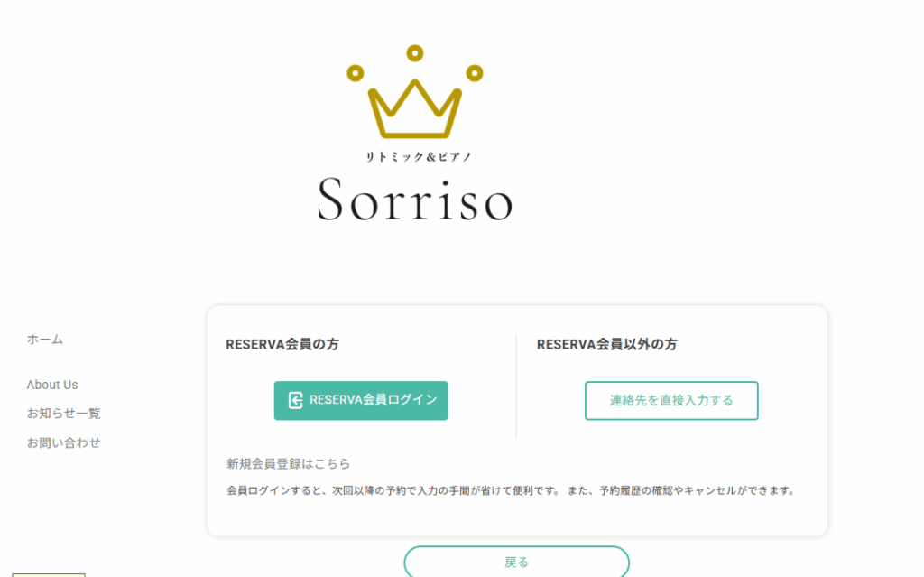The height and width of the screenshot is (577, 924).
Task: Open the 新規会員登録はこちら link
Action: coord(288,464)
